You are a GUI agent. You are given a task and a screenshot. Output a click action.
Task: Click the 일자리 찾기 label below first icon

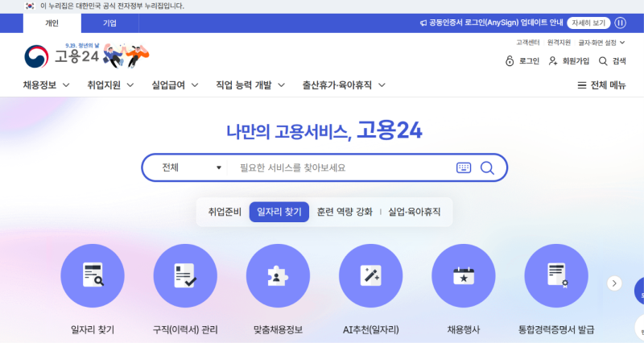point(93,329)
